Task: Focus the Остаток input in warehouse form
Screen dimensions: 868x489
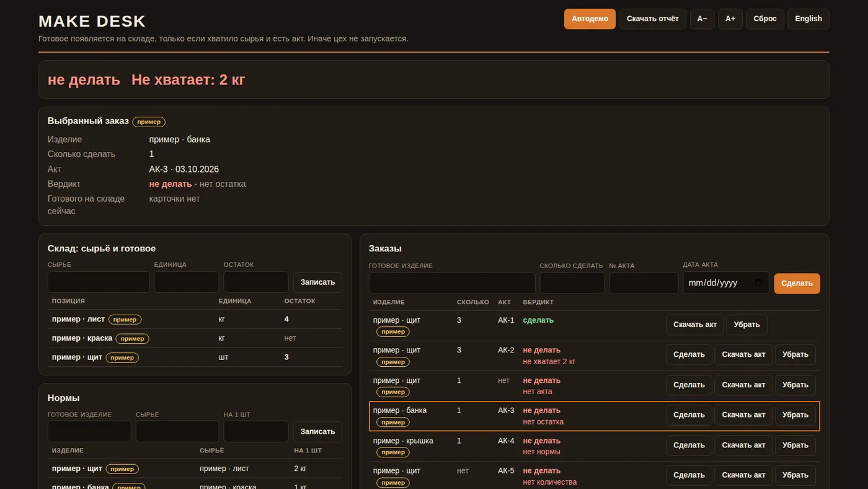Action: click(x=256, y=282)
